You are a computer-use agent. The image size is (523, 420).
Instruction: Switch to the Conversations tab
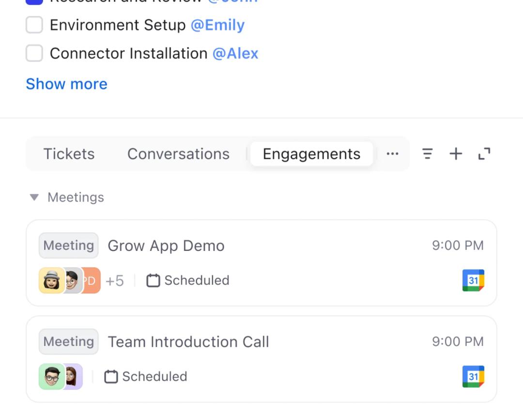pyautogui.click(x=178, y=154)
